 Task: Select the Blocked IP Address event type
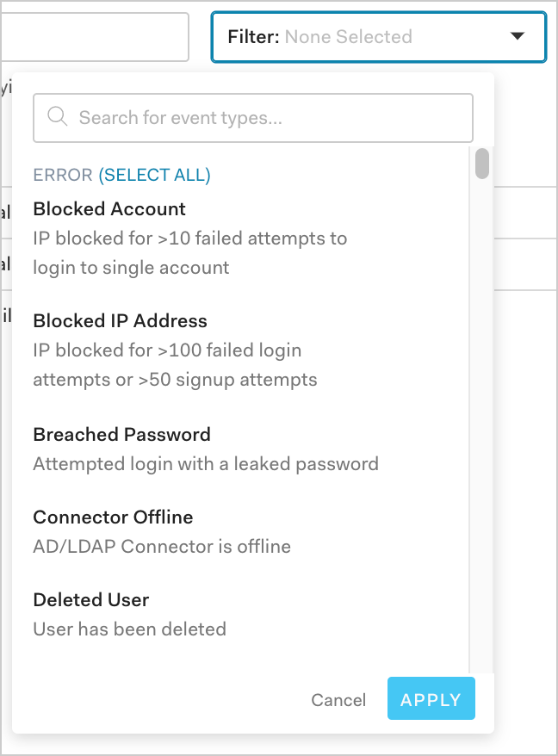pyautogui.click(x=120, y=321)
